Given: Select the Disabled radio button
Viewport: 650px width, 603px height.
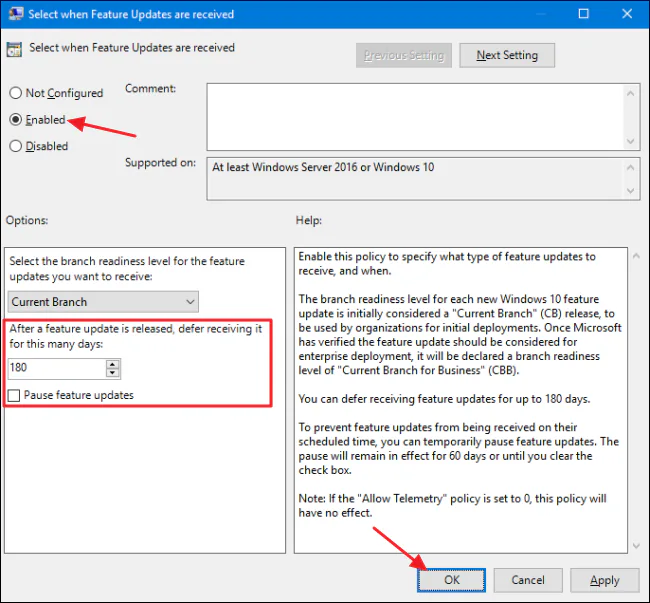Looking at the screenshot, I should [16, 146].
